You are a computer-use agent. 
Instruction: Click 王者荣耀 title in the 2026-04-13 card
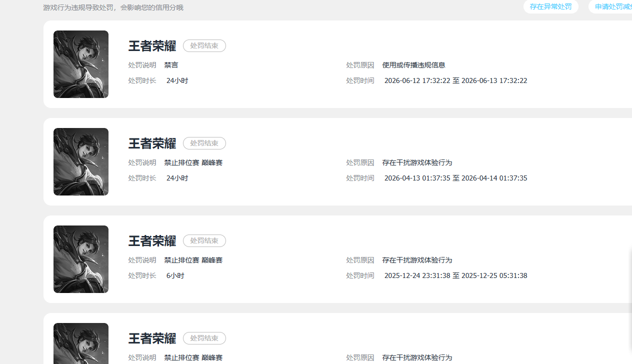point(152,143)
